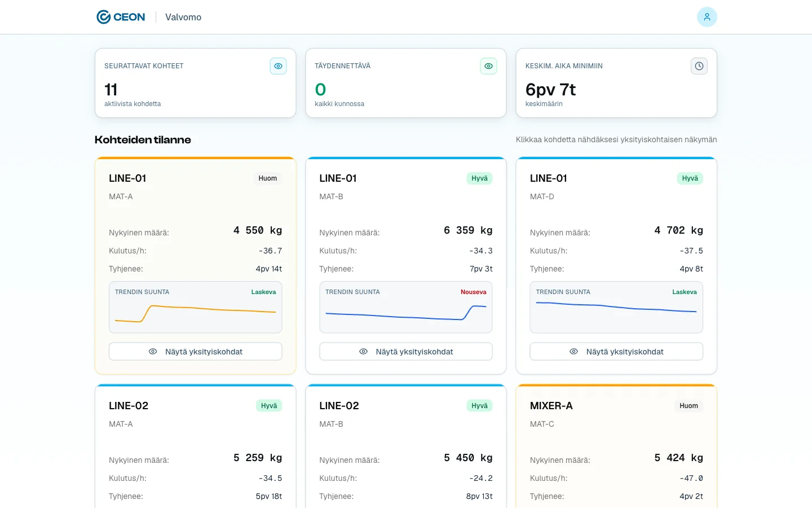
Task: Click the CEON logo icon
Action: (x=104, y=17)
